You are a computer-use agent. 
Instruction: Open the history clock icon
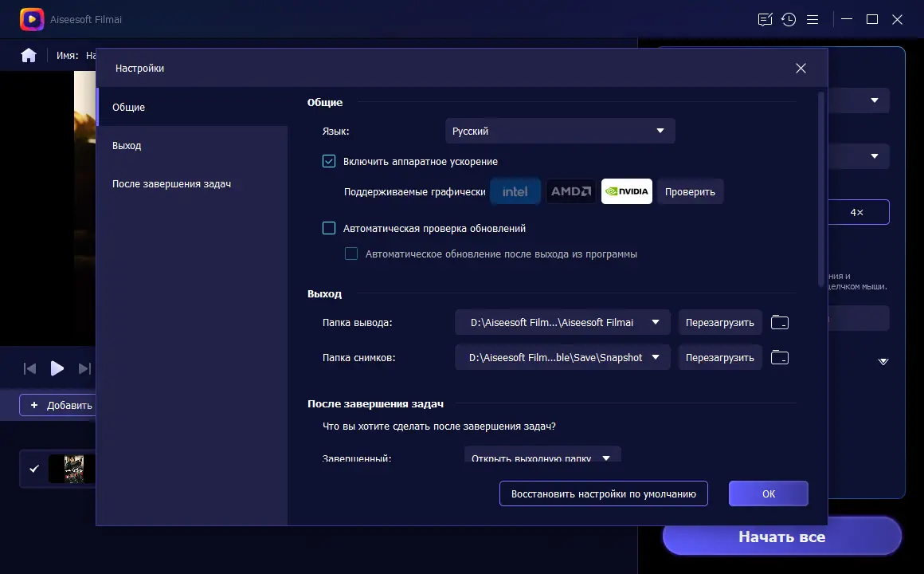pos(789,19)
